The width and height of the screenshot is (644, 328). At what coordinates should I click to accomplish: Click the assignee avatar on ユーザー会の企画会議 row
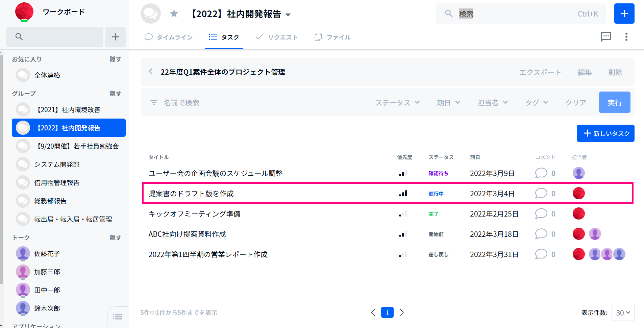(x=578, y=173)
